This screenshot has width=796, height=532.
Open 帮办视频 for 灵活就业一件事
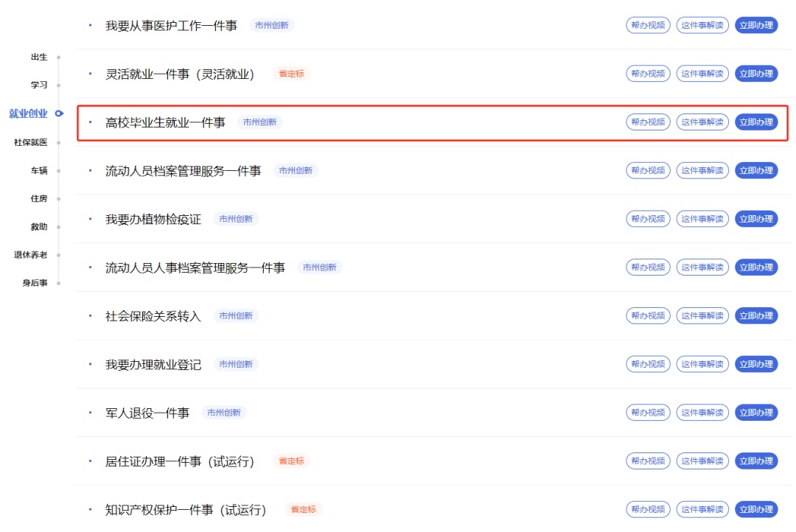(648, 74)
